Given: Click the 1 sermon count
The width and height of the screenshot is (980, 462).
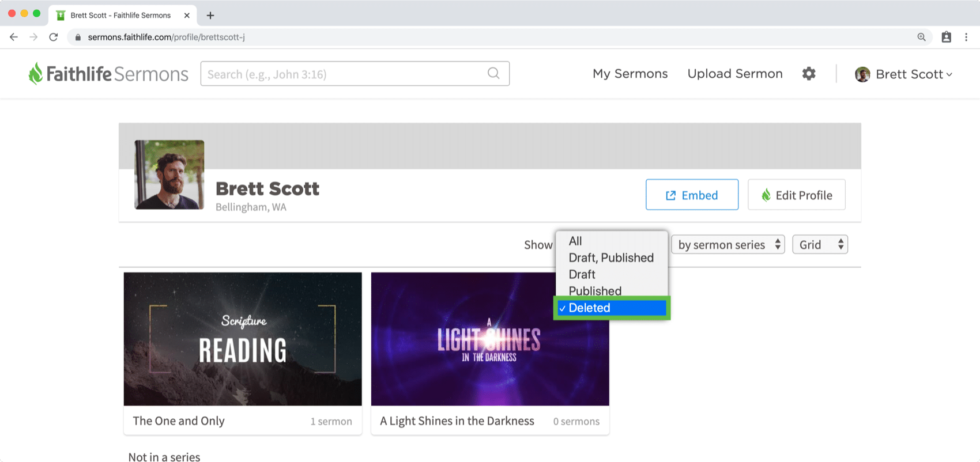Looking at the screenshot, I should tap(331, 421).
